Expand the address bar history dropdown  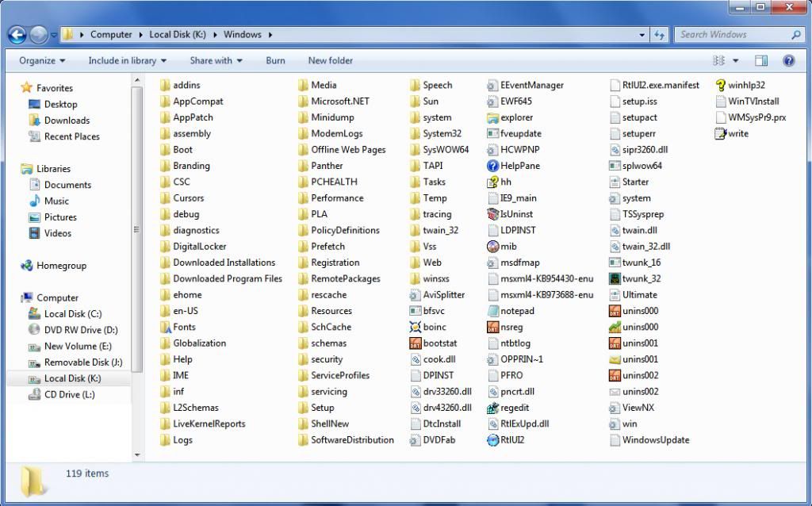point(642,35)
